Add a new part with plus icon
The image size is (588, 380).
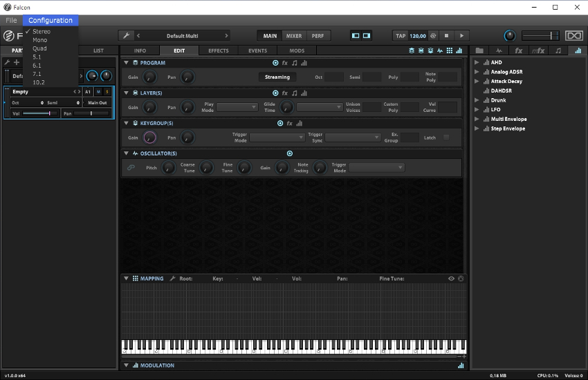tap(16, 62)
